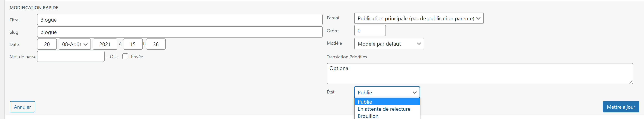Click the Titre field containing Blogue

point(179,20)
